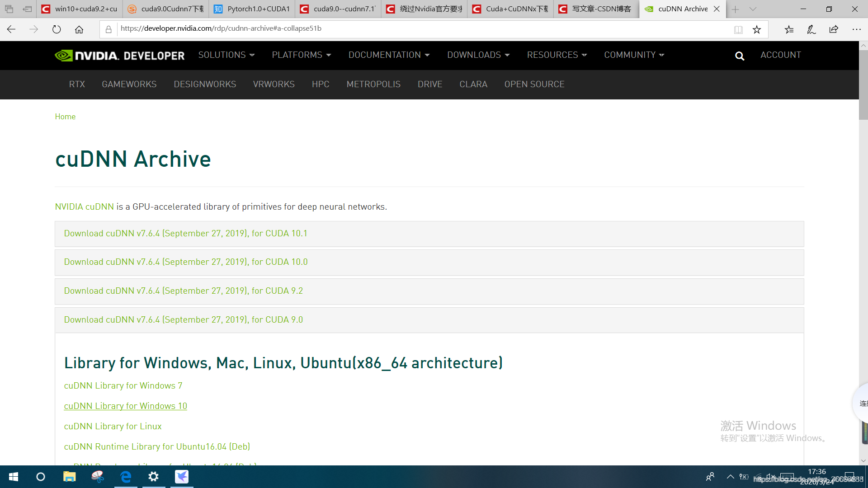Click the Add notes pen icon

pyautogui.click(x=811, y=29)
